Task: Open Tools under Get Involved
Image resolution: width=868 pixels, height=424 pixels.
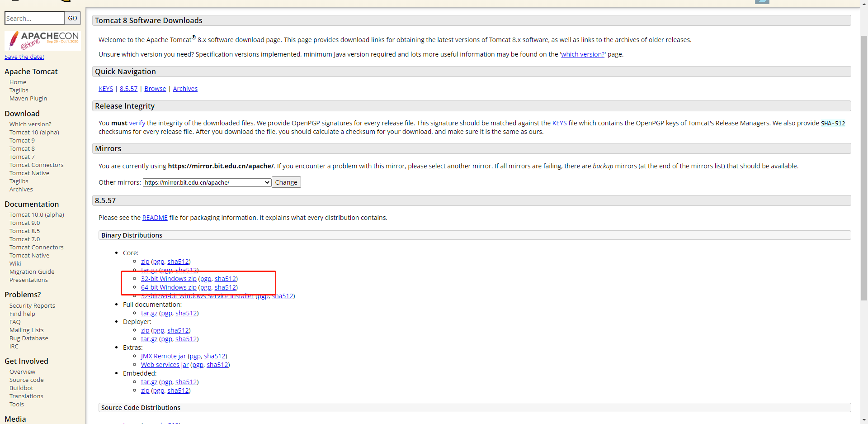Action: pyautogui.click(x=17, y=405)
